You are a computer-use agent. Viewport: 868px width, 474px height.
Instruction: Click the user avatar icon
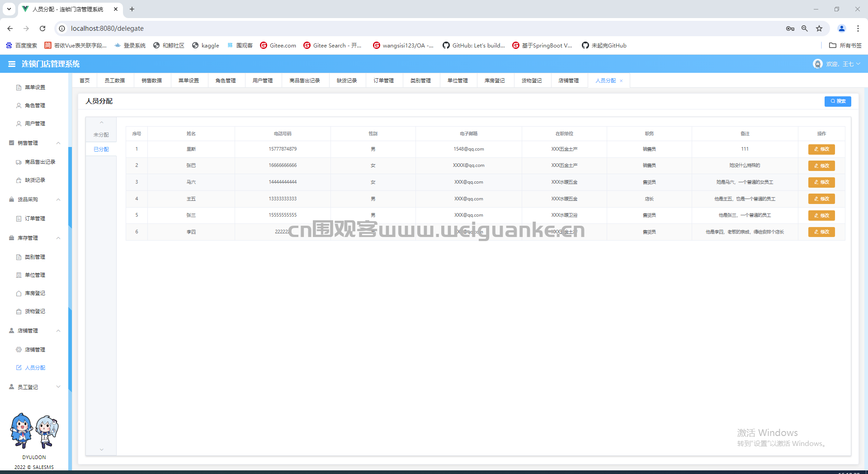click(817, 64)
